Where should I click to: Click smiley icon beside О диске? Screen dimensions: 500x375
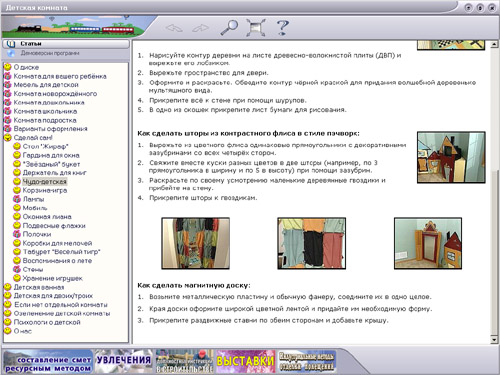7,67
